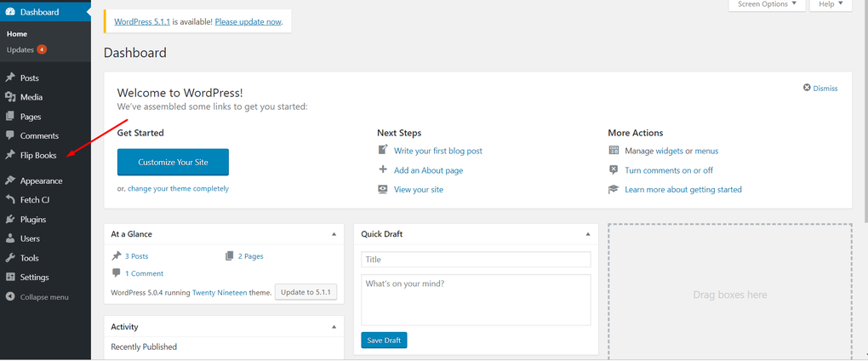Click the Appearance paintbrush icon
Viewport: 868px width, 361px height.
tap(10, 180)
